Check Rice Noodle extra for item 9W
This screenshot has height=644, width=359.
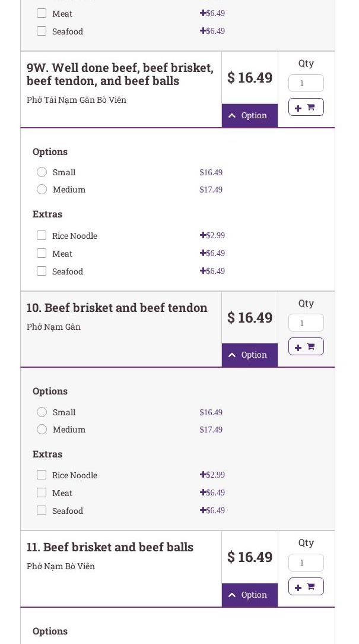point(42,236)
